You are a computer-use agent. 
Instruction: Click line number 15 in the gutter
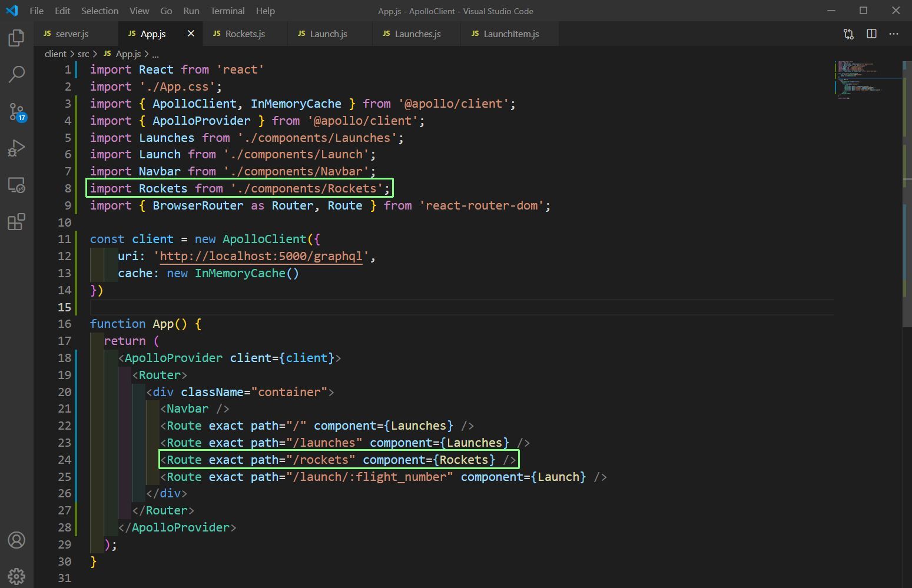65,307
